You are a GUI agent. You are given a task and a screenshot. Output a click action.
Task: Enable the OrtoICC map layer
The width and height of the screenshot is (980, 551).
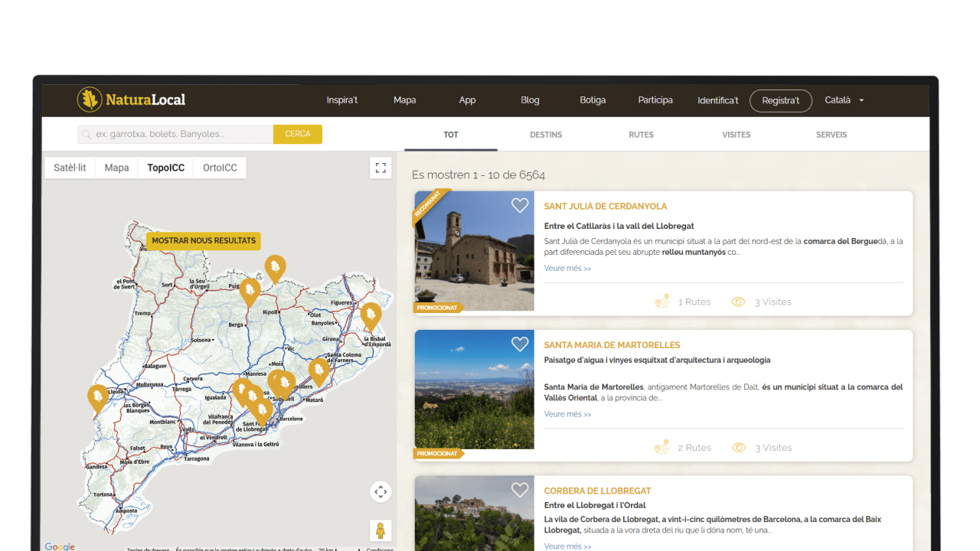(220, 168)
